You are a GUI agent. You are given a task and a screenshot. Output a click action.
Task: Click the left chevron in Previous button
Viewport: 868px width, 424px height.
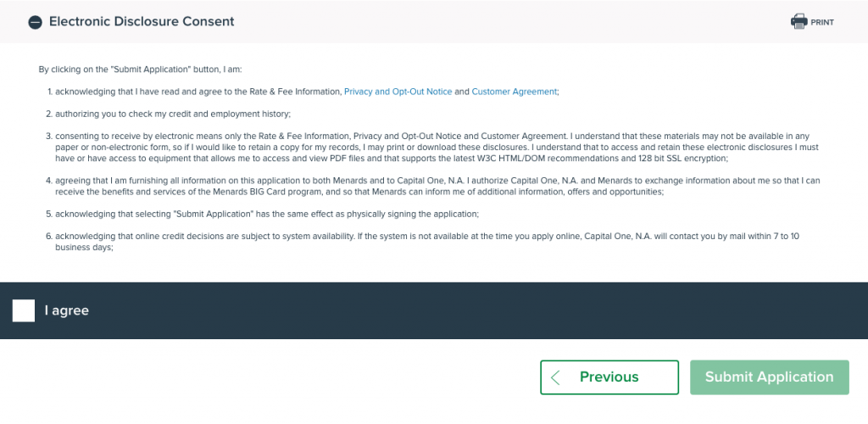click(556, 377)
